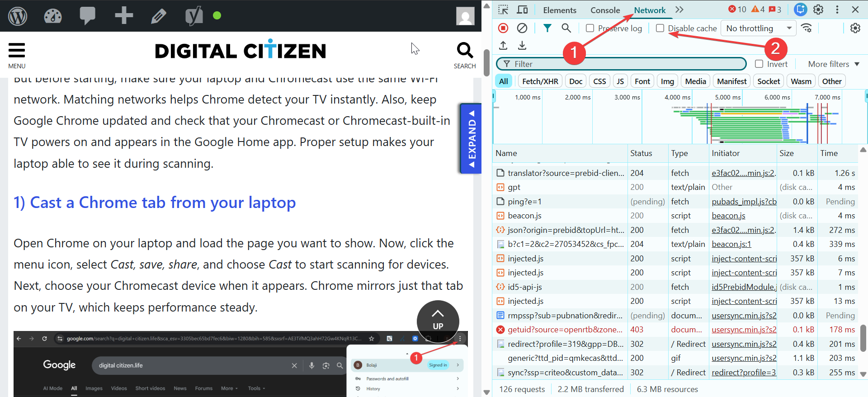
Task: Select the failed getuid request row
Action: [675, 330]
